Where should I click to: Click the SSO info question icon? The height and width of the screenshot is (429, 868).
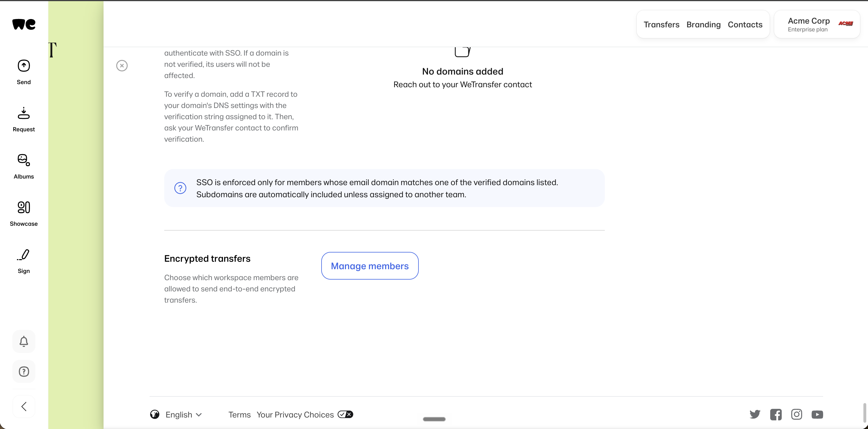pos(180,188)
